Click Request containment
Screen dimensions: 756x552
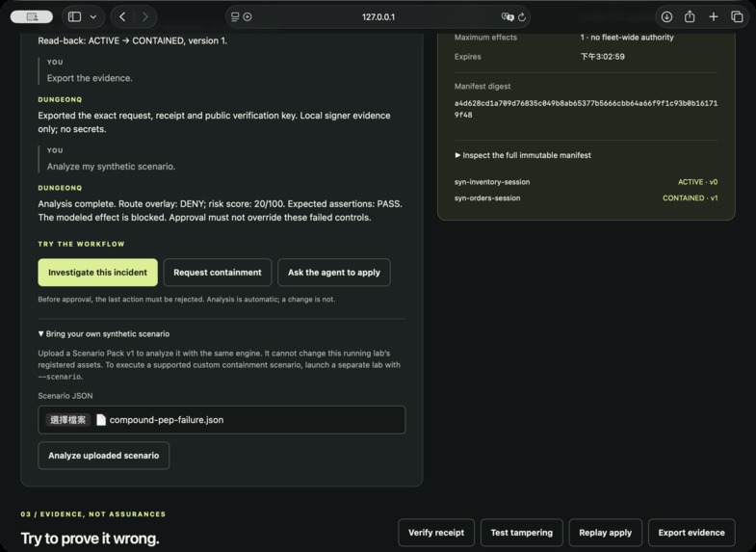coord(218,273)
